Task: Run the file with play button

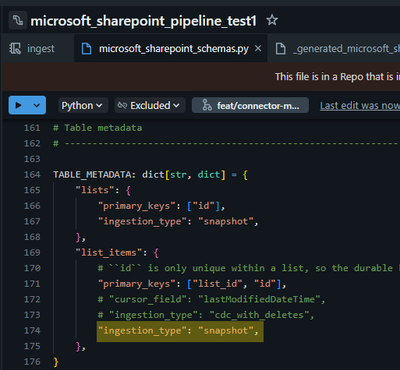Action: point(19,105)
